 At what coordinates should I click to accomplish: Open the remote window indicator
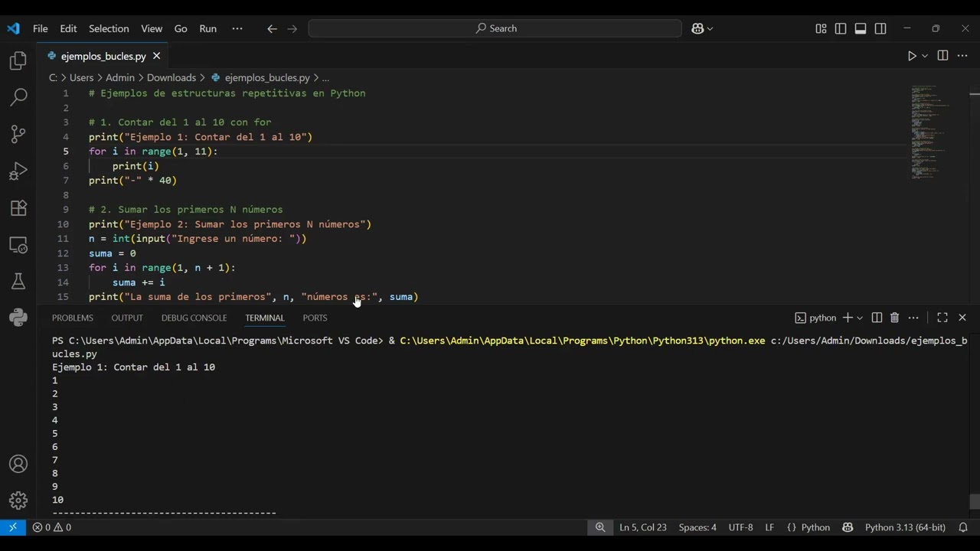tap(13, 527)
